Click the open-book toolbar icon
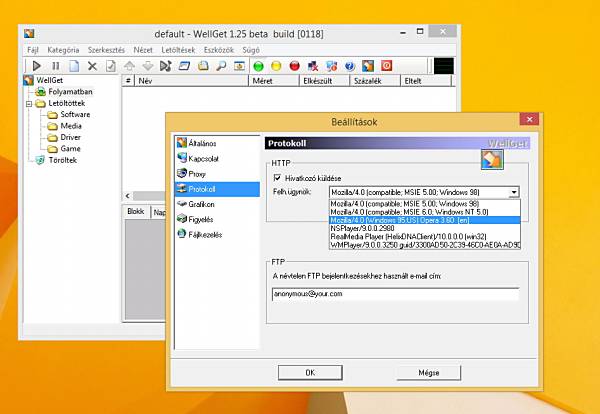The image size is (600, 414). [203, 66]
